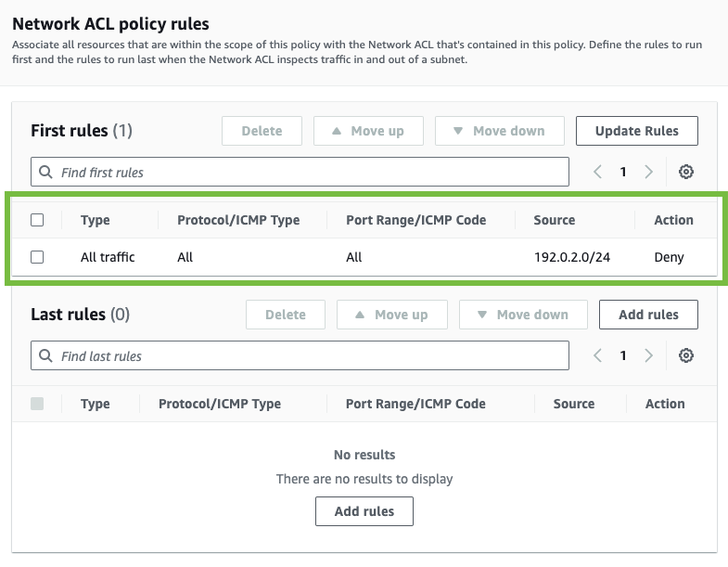Viewport: 728px width, 567px height.
Task: Click page number 1 in First rules
Action: tap(623, 172)
